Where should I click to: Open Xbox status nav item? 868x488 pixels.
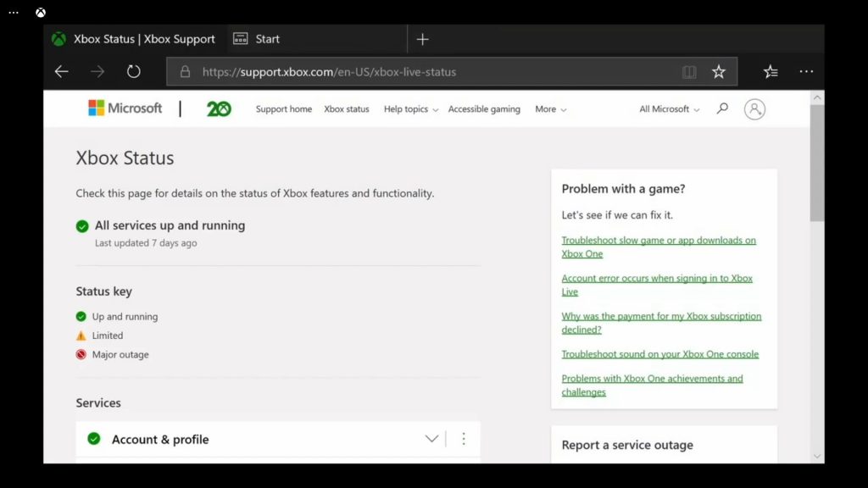347,109
